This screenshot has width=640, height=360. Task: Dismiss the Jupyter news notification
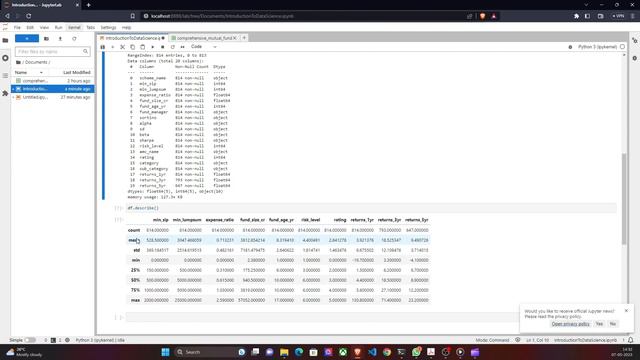click(626, 311)
